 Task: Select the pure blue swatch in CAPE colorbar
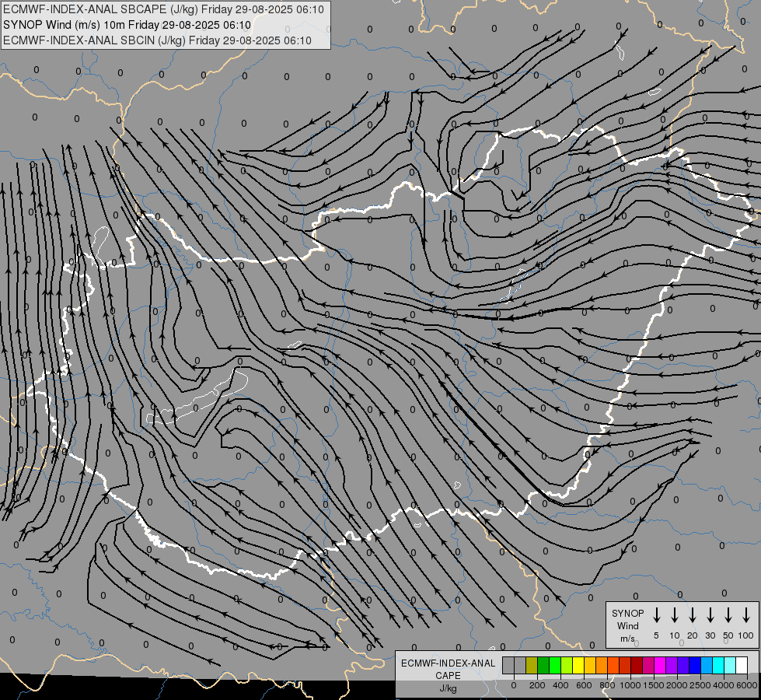click(694, 665)
